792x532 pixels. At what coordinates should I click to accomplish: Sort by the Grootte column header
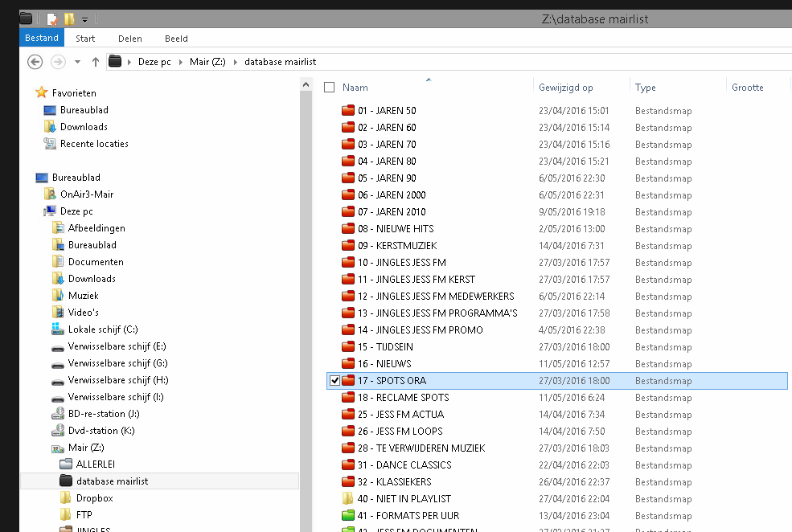click(x=748, y=88)
